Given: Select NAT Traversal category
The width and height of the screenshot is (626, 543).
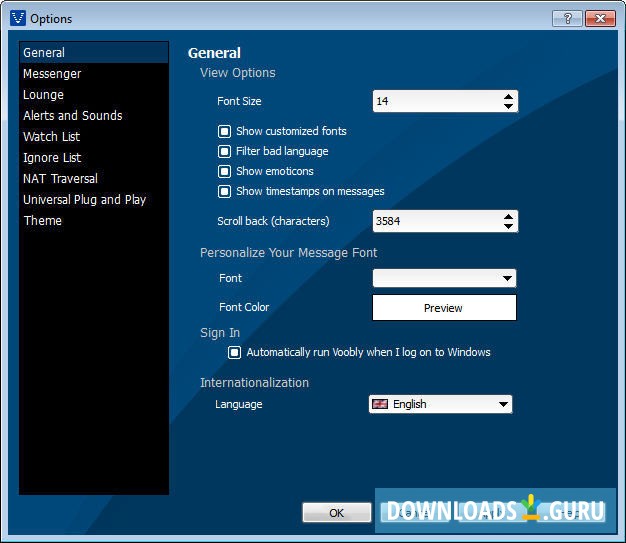Looking at the screenshot, I should pos(94,178).
